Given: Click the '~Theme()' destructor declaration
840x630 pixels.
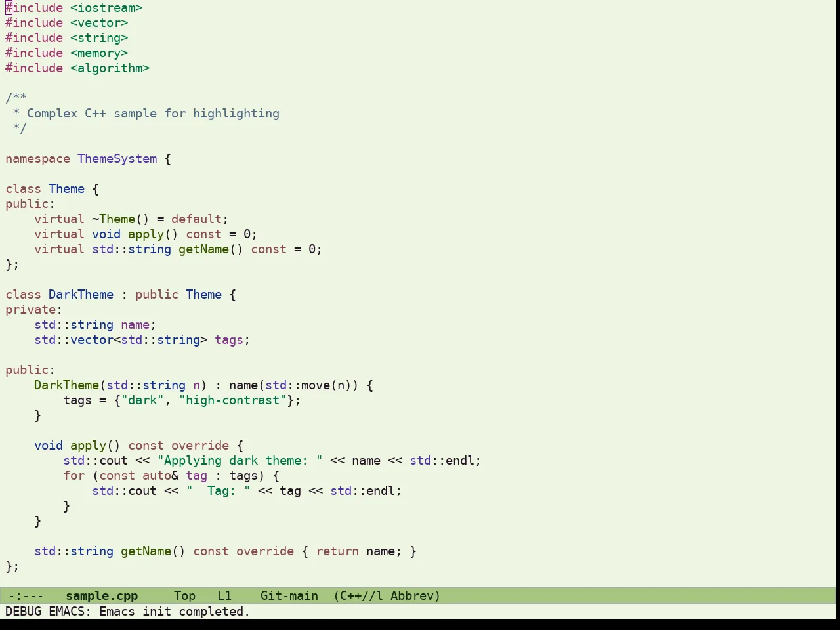Looking at the screenshot, I should click(x=121, y=219).
